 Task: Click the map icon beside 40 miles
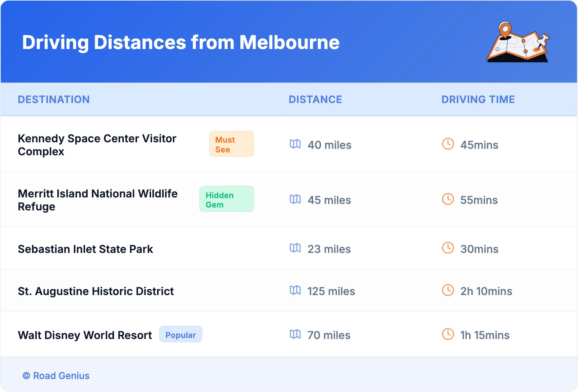pos(295,144)
